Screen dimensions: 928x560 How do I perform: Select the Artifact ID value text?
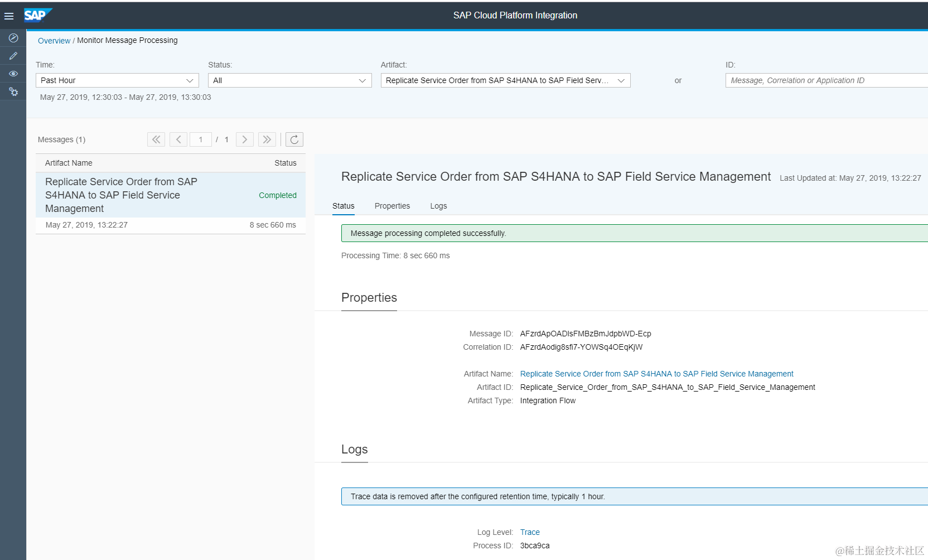(x=668, y=387)
